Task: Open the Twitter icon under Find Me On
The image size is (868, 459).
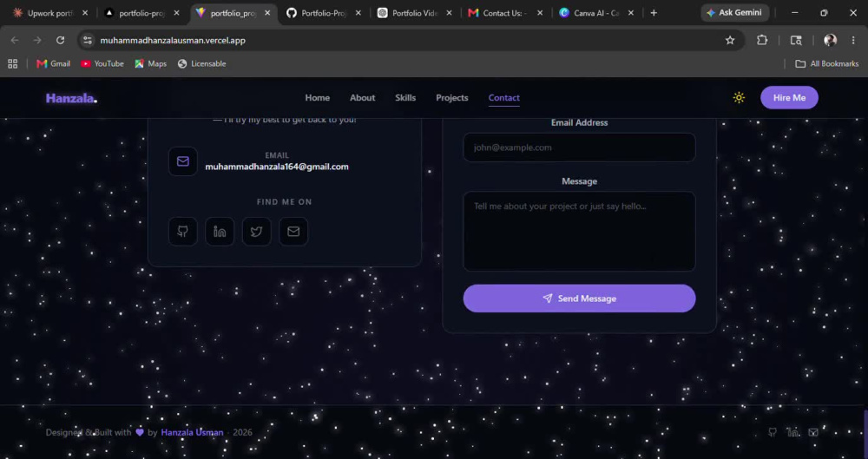Action: pyautogui.click(x=256, y=232)
